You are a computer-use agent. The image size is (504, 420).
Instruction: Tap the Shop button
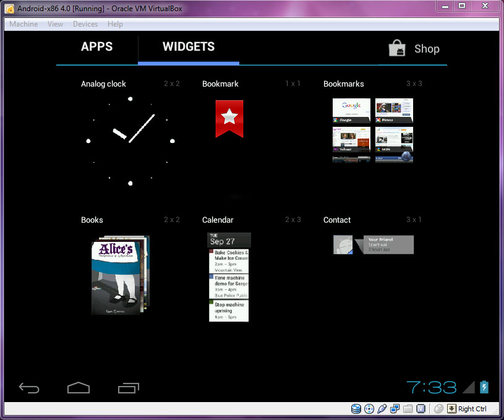click(x=414, y=48)
